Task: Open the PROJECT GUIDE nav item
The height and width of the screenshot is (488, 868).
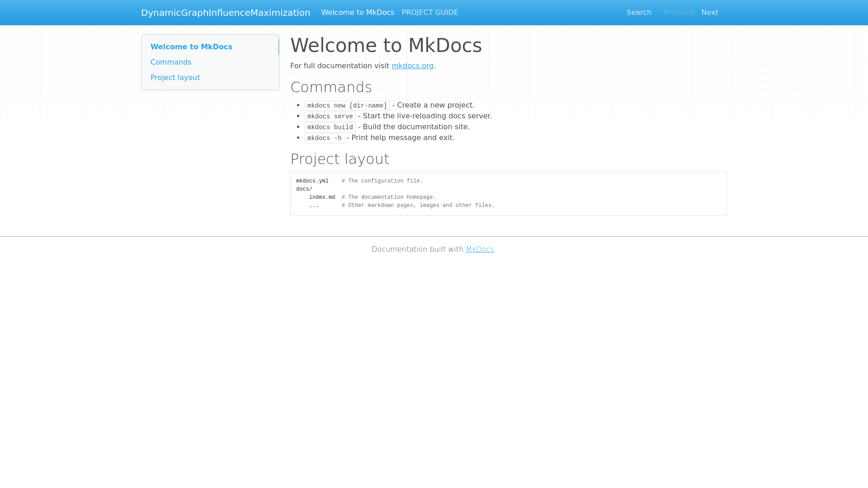Action: 430,13
